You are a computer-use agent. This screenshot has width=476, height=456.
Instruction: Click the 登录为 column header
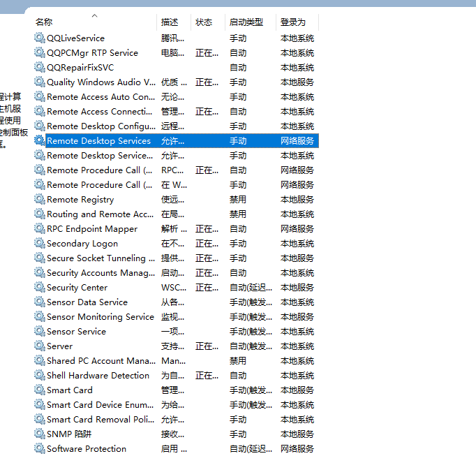tap(293, 22)
